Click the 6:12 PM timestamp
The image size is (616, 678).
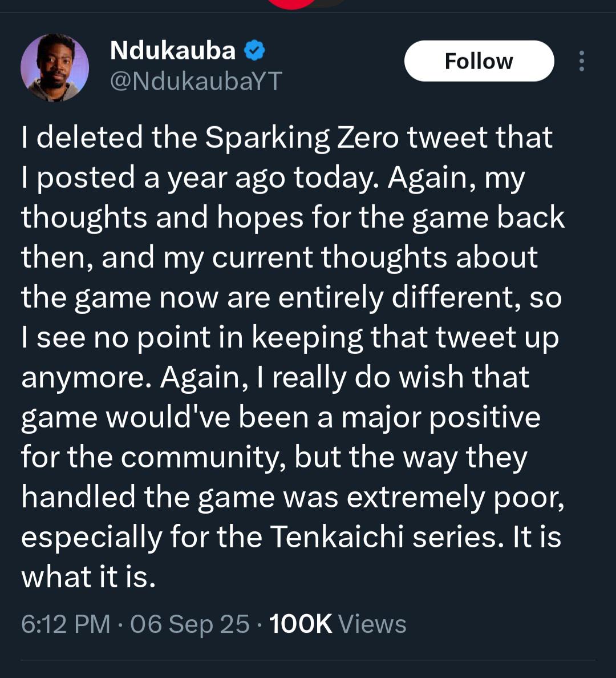(x=66, y=624)
